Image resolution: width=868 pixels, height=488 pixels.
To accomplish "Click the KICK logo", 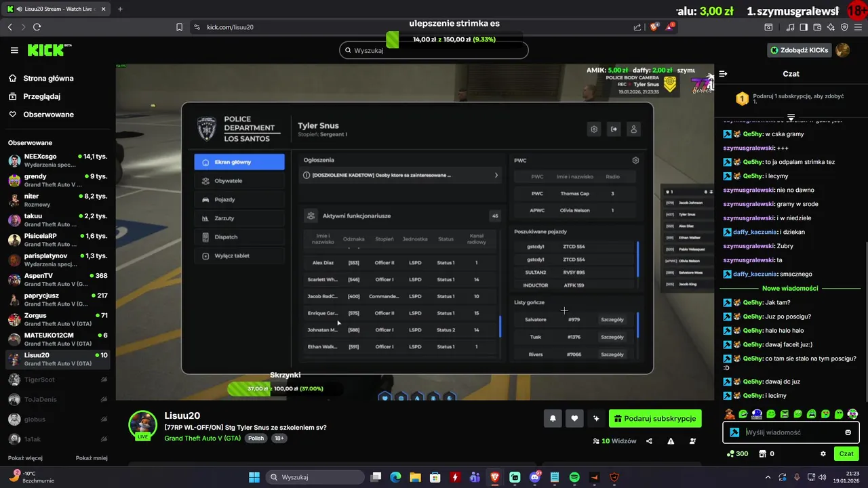I will [x=49, y=50].
